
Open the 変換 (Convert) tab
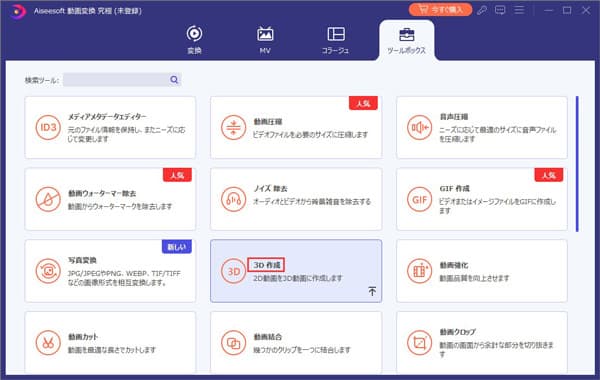(194, 40)
